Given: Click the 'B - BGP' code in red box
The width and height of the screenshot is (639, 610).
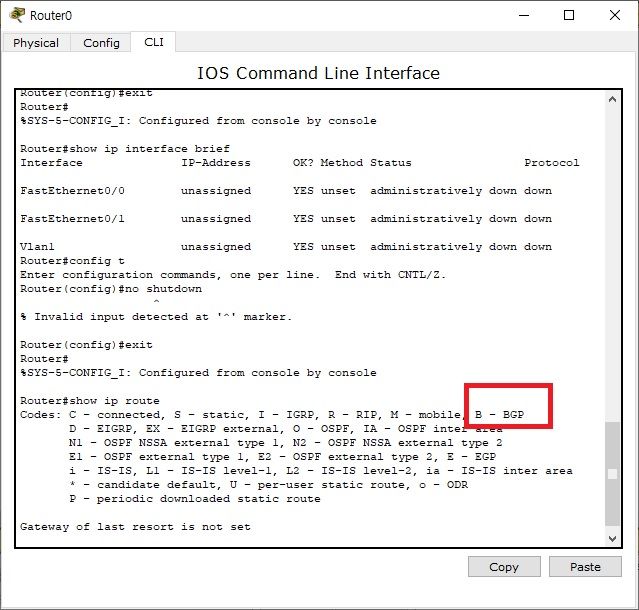Looking at the screenshot, I should point(508,414).
